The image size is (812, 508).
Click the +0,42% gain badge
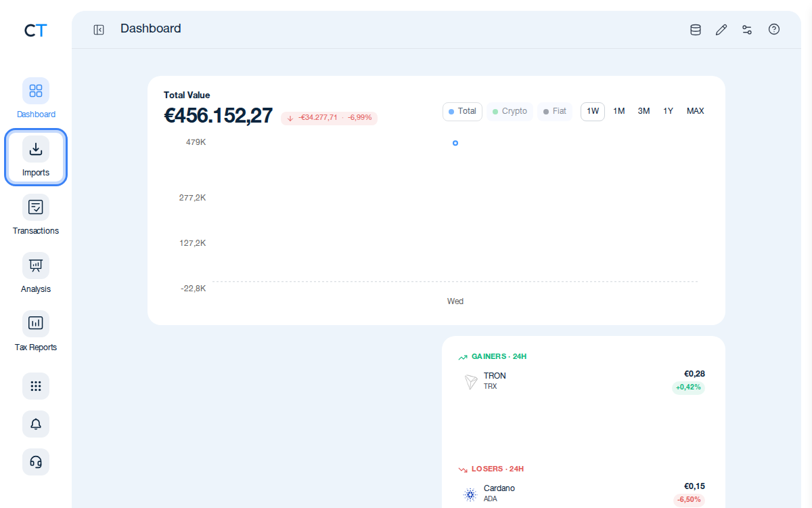(x=688, y=387)
